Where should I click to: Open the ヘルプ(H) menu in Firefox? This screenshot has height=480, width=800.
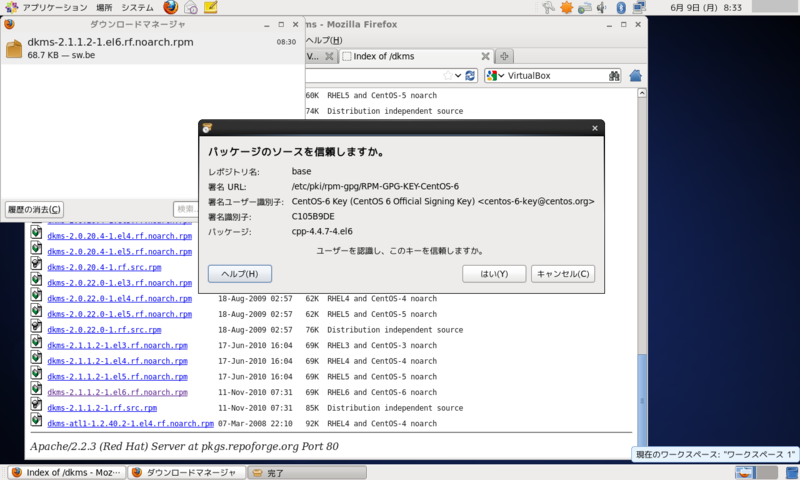tap(324, 40)
